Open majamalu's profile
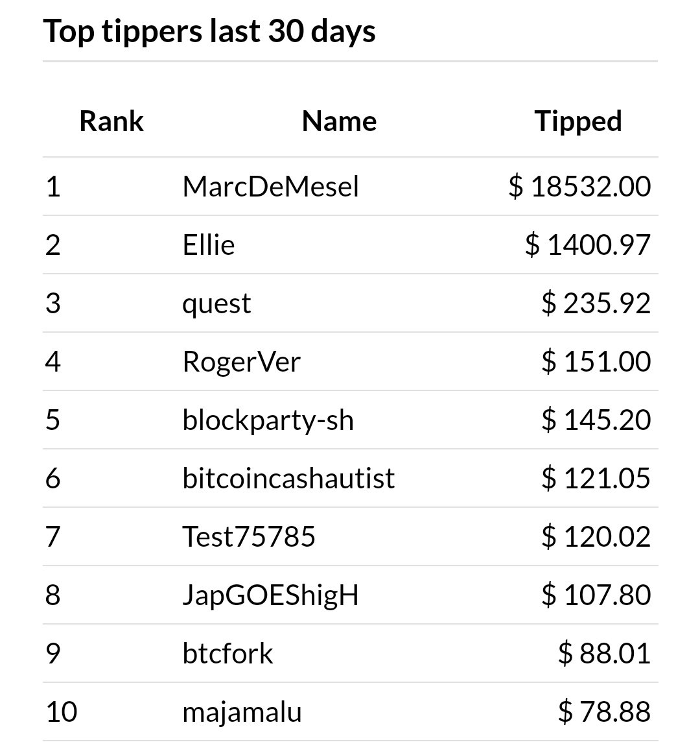Image resolution: width=700 pixels, height=751 pixels. pos(242,712)
